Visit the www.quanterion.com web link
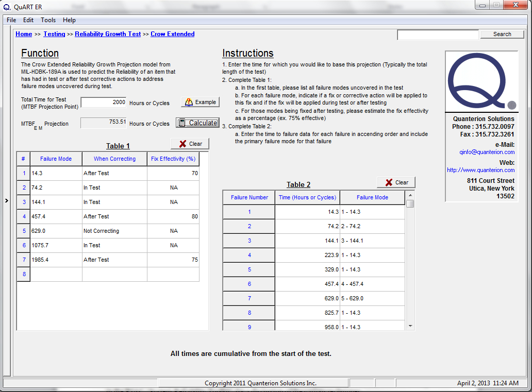 480,170
